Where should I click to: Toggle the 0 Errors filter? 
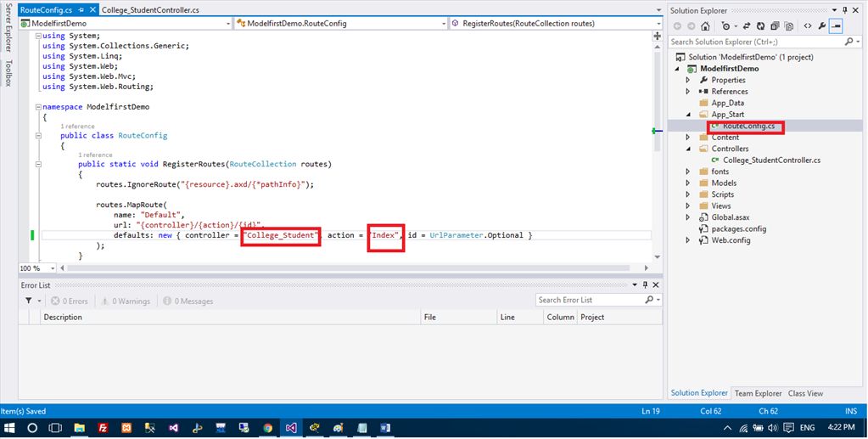(70, 301)
